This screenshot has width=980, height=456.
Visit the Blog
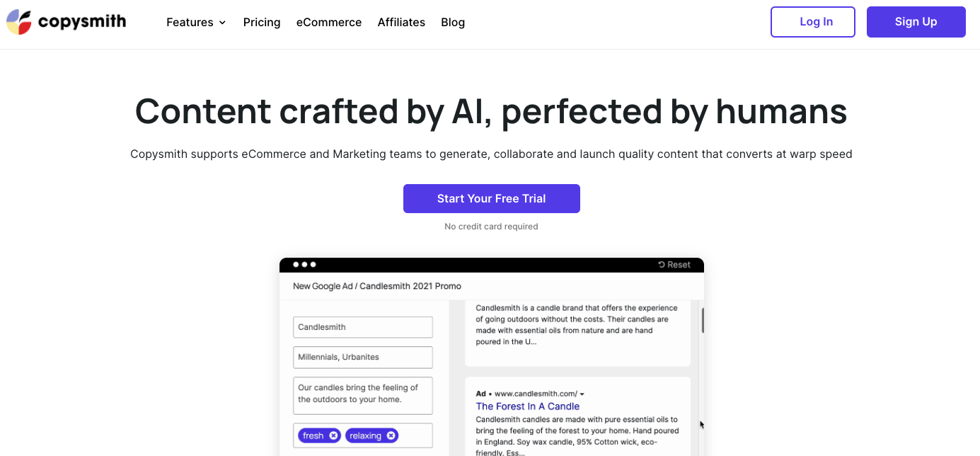click(453, 22)
